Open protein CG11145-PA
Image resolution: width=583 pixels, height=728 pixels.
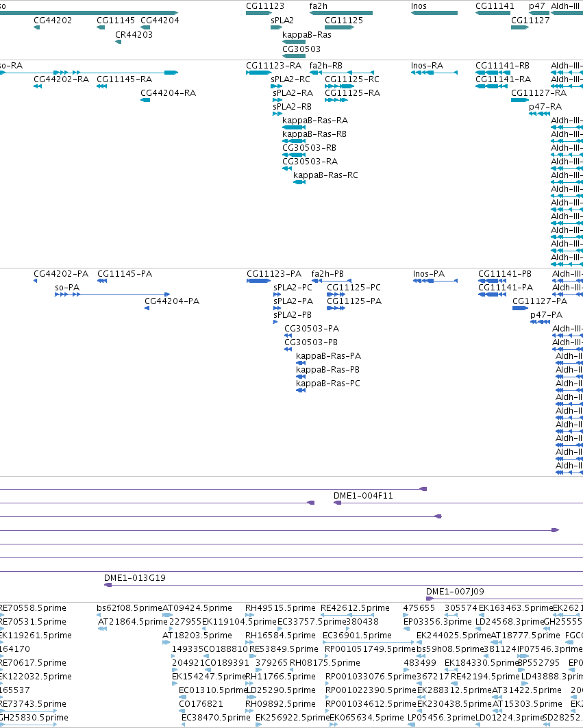(x=125, y=274)
